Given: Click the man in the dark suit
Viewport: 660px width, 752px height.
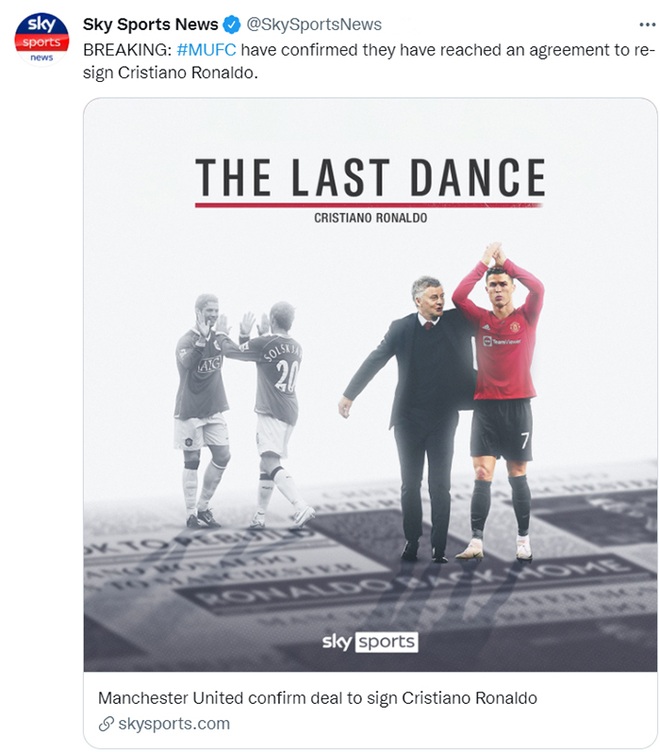Looking at the screenshot, I should (x=412, y=417).
